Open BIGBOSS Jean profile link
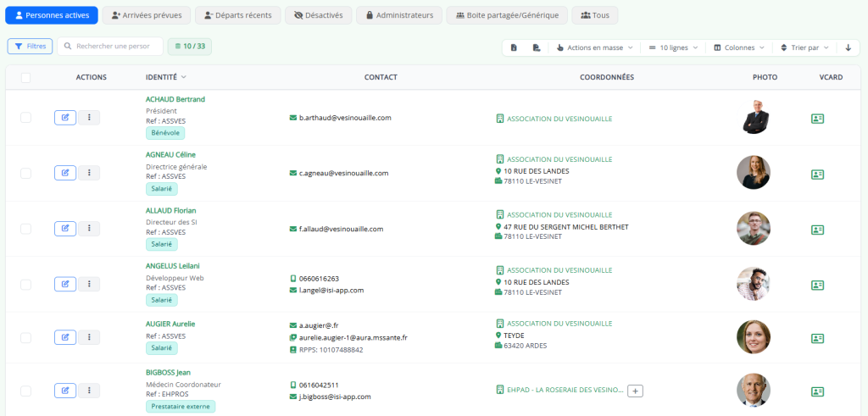 coord(169,373)
